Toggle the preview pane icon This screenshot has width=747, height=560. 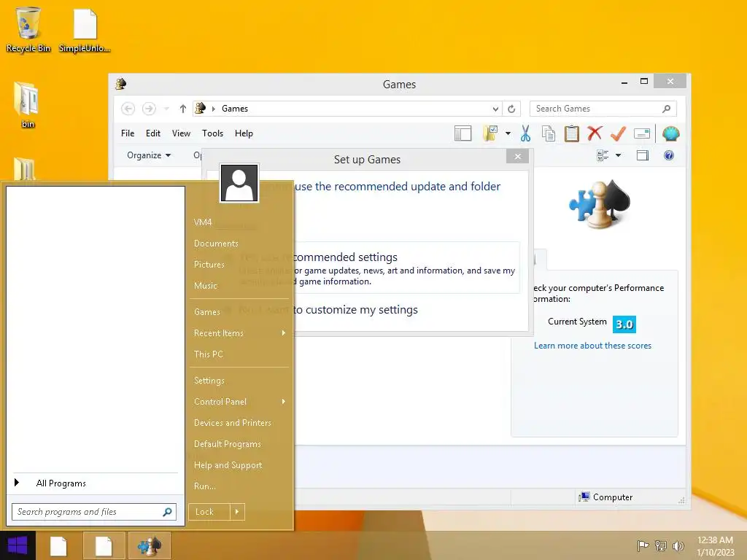click(x=643, y=155)
